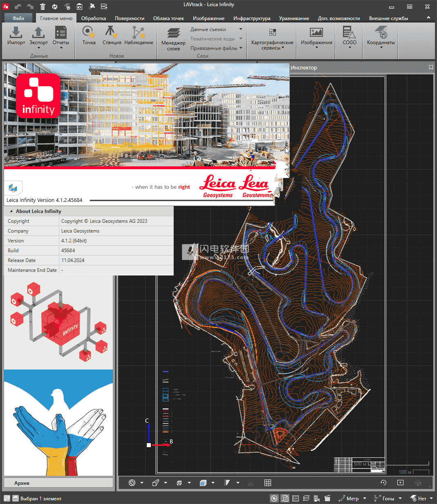
Task: Click the shaded blue cube icon
Action: (x=203, y=483)
